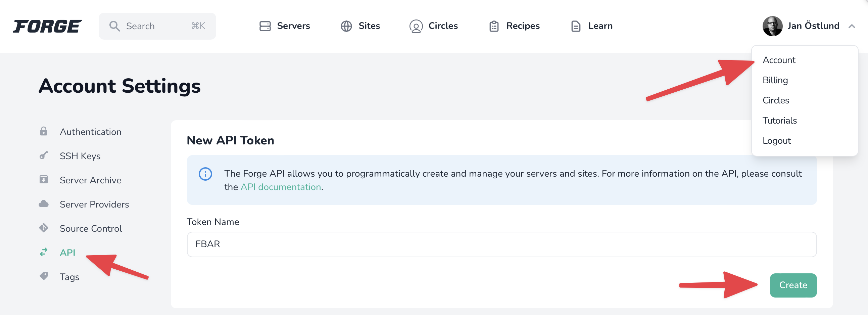Click the Token Name label
Screen dimensions: 868x315
pyautogui.click(x=212, y=222)
